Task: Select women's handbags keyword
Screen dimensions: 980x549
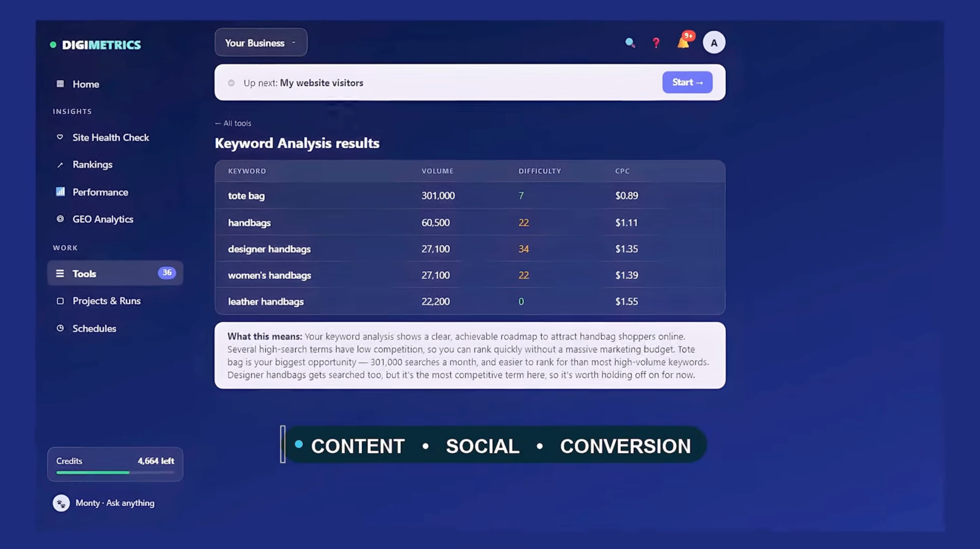Action: (269, 275)
